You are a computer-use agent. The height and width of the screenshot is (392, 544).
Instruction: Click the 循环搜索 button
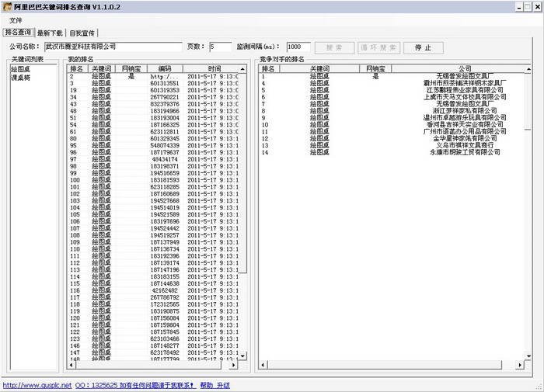tap(378, 47)
